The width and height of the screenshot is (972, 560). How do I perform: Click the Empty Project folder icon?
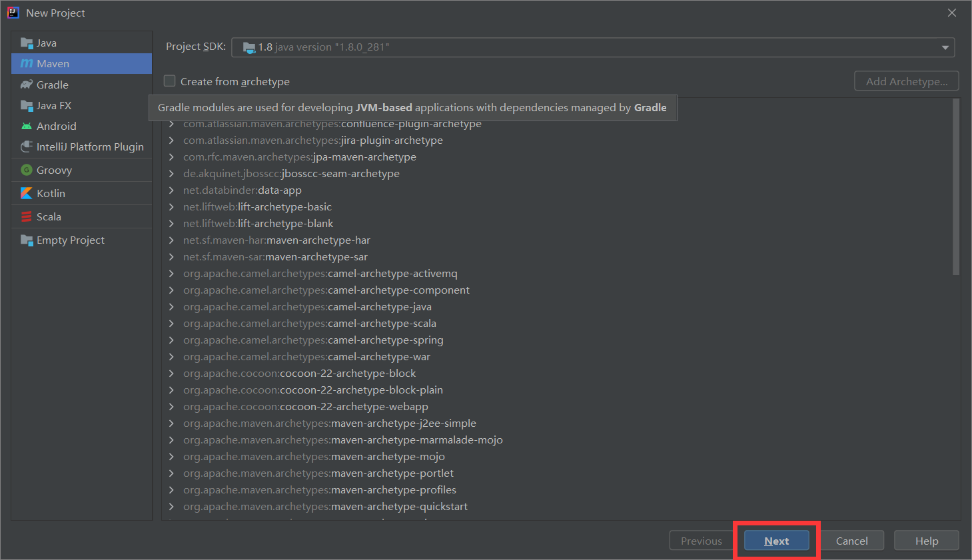point(27,240)
